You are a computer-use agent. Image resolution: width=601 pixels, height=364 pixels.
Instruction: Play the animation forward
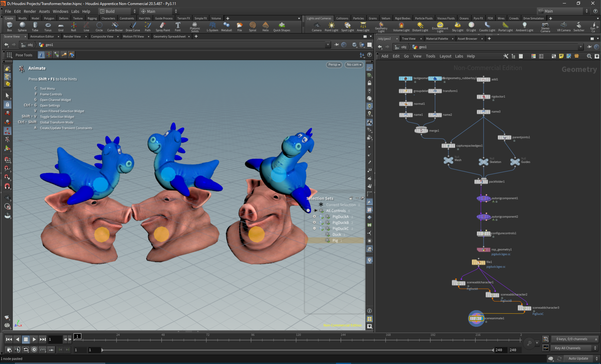(x=34, y=339)
